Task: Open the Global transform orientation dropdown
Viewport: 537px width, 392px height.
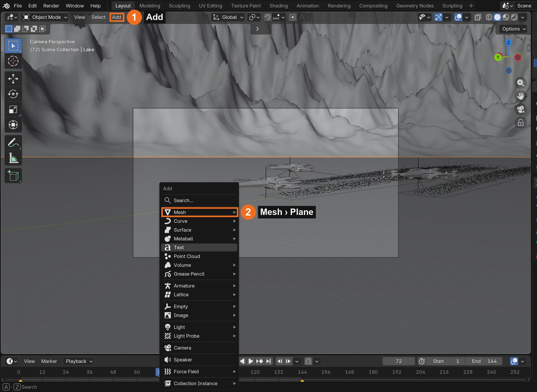Action: click(x=228, y=17)
